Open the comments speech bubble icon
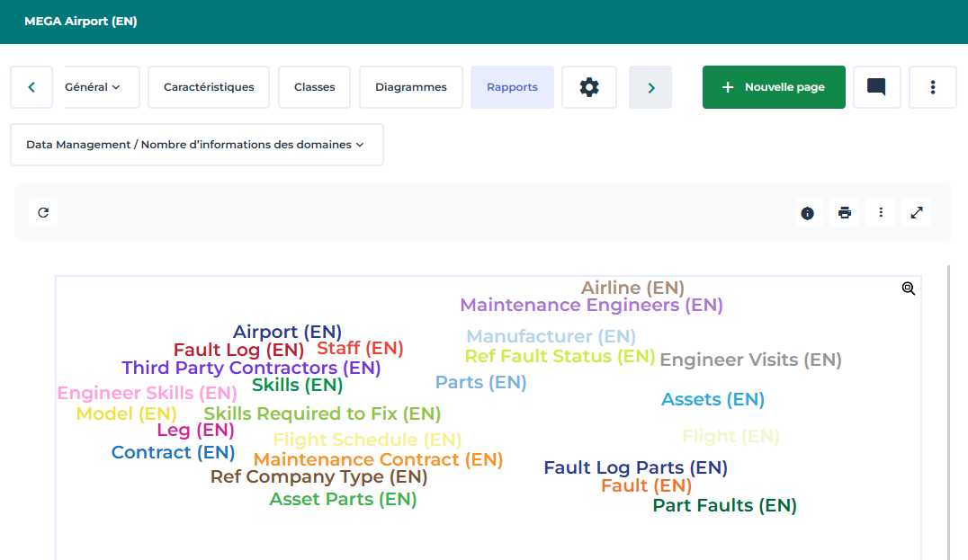 (876, 87)
